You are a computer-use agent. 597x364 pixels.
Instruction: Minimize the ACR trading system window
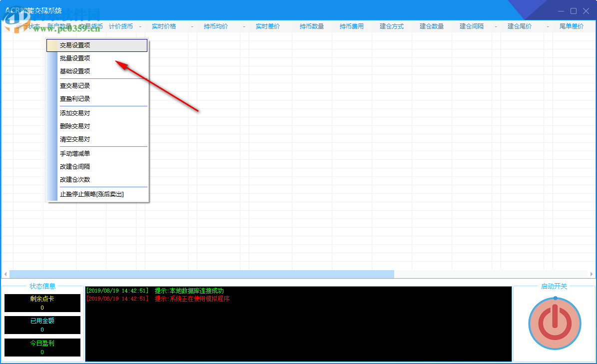coord(561,11)
